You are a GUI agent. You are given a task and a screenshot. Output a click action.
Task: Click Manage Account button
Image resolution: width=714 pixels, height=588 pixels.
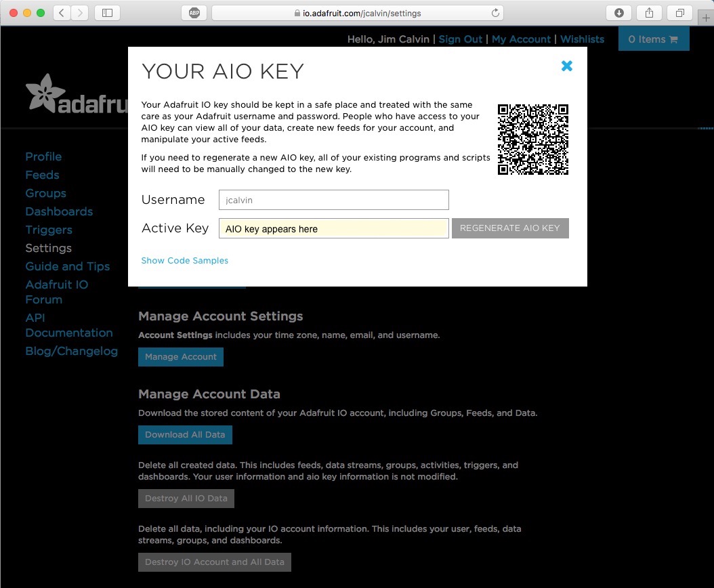tap(181, 356)
